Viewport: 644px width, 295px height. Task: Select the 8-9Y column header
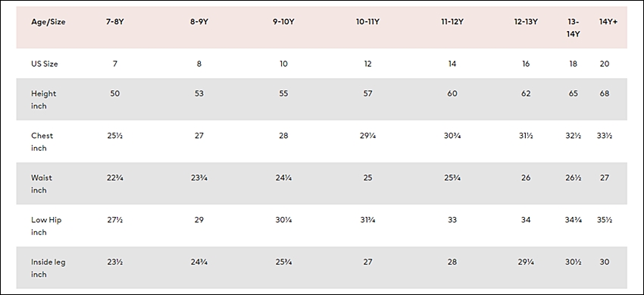tap(199, 22)
